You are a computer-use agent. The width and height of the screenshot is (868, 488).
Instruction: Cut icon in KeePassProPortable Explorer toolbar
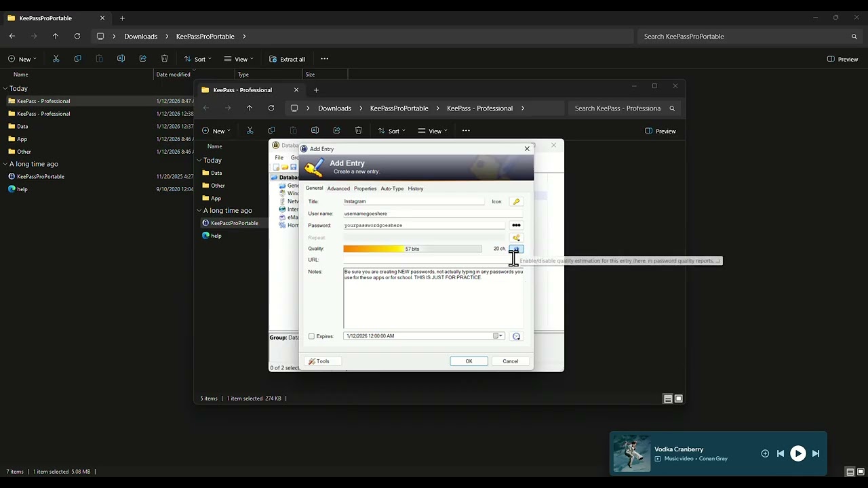56,59
